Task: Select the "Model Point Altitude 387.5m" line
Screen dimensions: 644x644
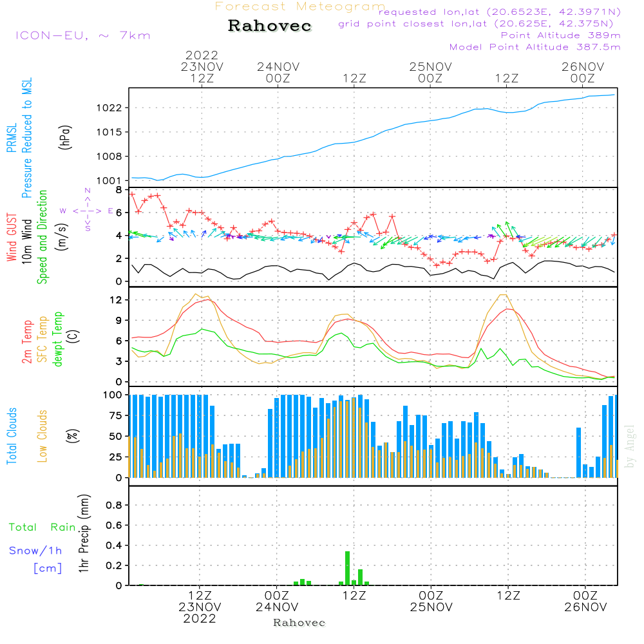Action: point(535,47)
